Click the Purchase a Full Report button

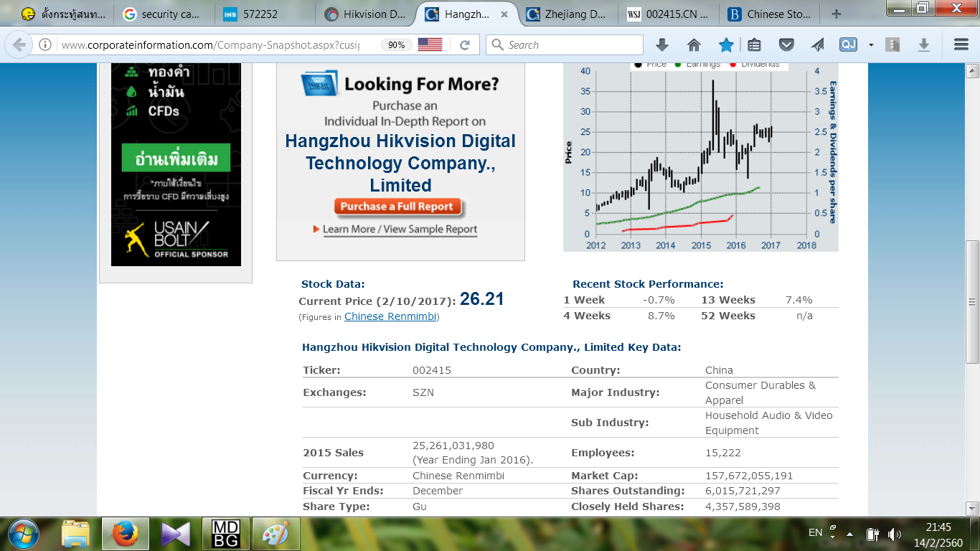[397, 207]
